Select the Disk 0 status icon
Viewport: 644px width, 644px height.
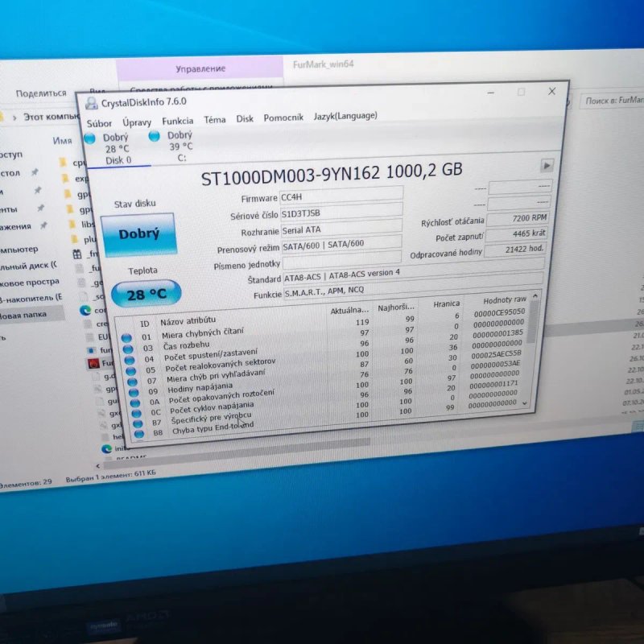pos(89,138)
